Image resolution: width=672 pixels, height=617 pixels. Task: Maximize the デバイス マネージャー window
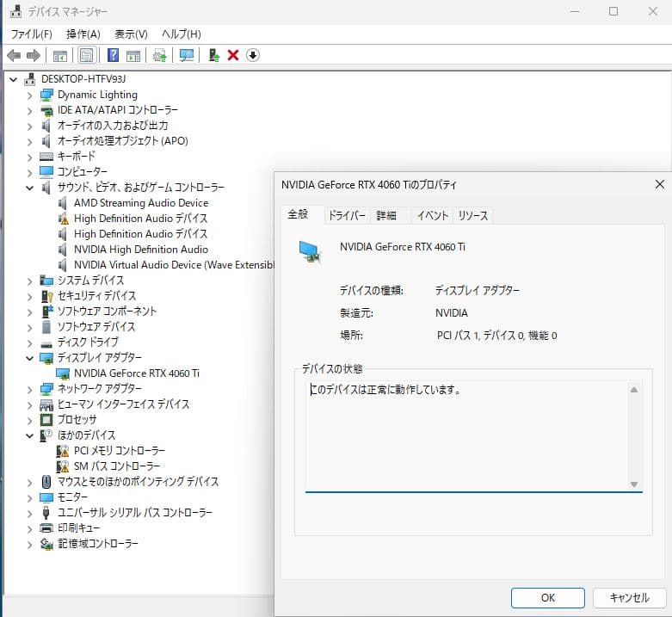(613, 11)
